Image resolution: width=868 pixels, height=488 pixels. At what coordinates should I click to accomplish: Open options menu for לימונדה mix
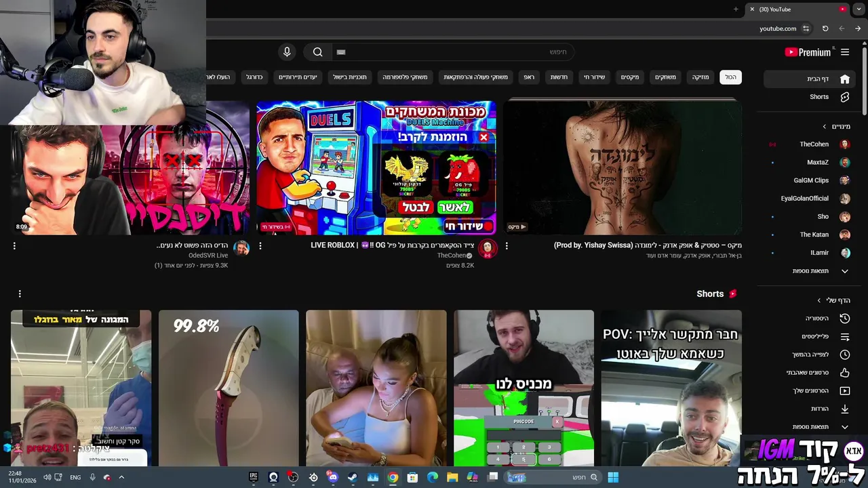click(x=507, y=246)
